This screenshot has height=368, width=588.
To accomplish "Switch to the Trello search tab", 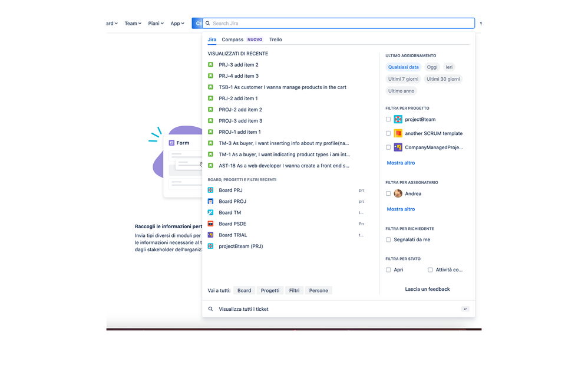I will 276,40.
